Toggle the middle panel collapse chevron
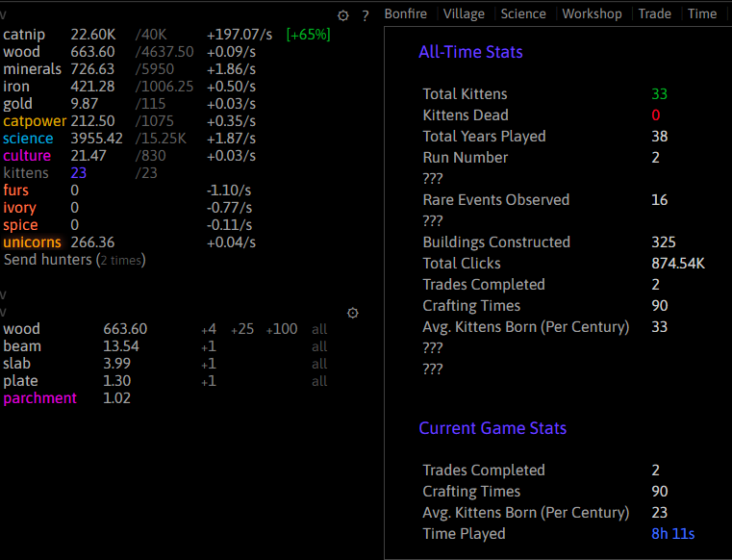The image size is (732, 560). pyautogui.click(x=3, y=294)
